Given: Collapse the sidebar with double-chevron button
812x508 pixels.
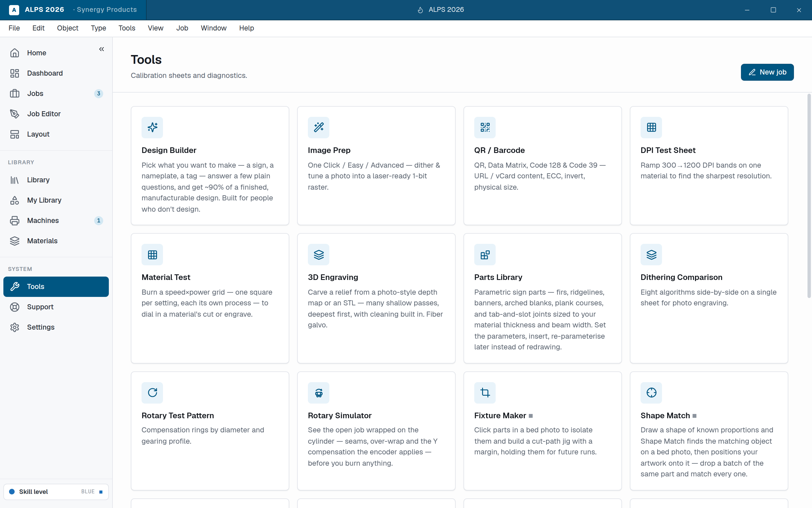Looking at the screenshot, I should [101, 49].
